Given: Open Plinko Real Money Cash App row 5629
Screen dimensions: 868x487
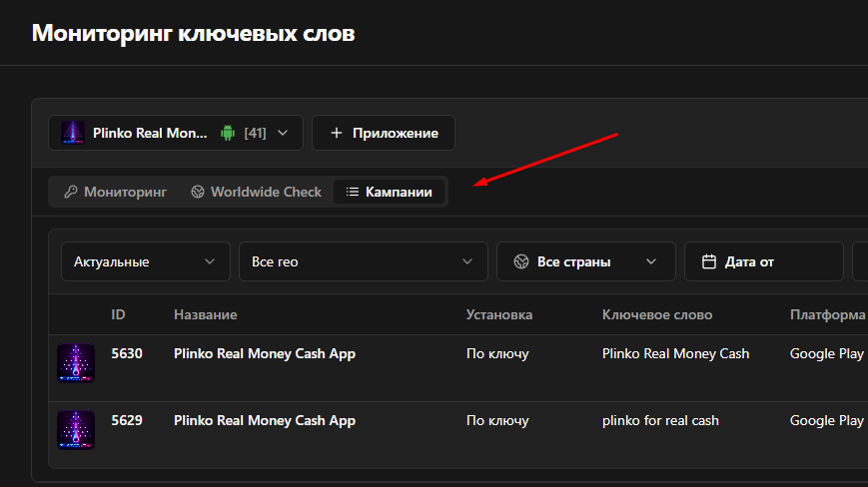Looking at the screenshot, I should pyautogui.click(x=265, y=421).
